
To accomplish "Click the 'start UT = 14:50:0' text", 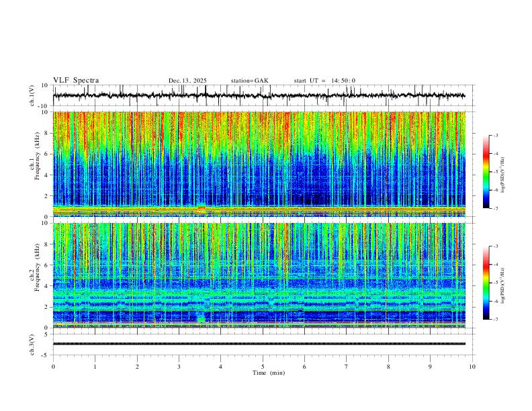I will tap(324, 81).
